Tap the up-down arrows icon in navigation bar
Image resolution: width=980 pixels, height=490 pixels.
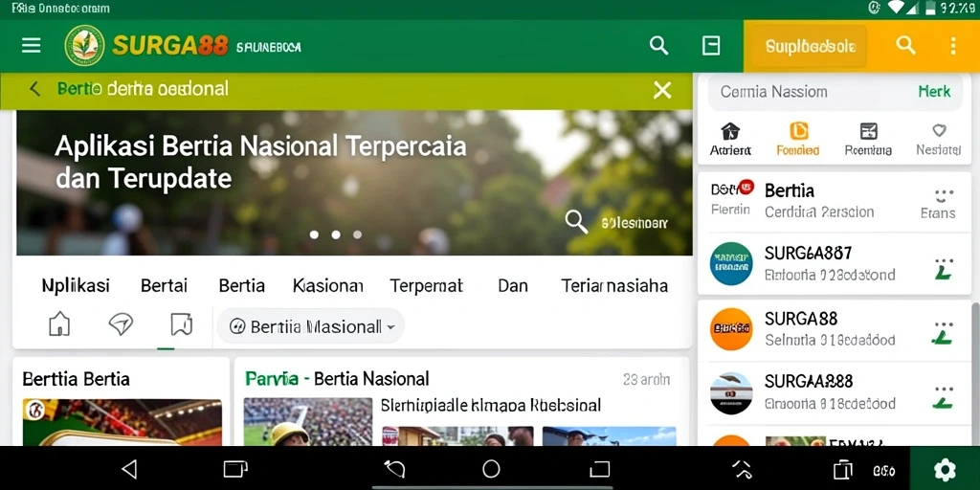[x=742, y=469]
